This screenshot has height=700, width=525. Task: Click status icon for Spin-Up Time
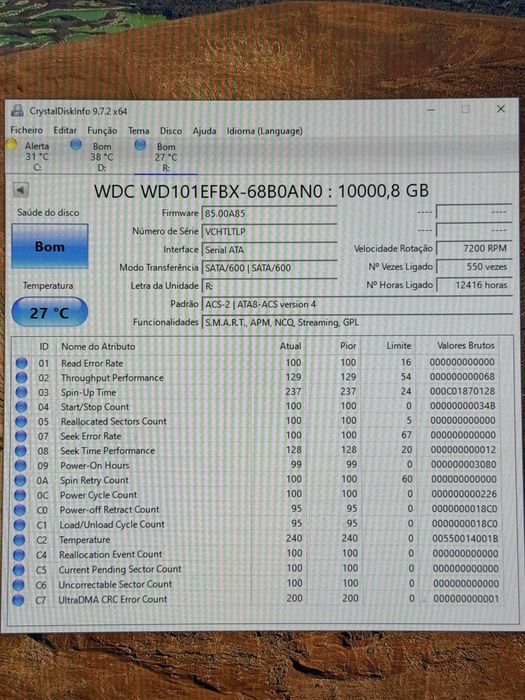[21, 392]
